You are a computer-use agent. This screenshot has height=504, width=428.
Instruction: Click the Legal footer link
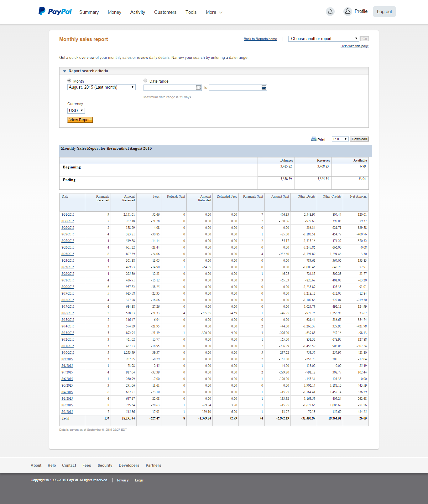[139, 480]
